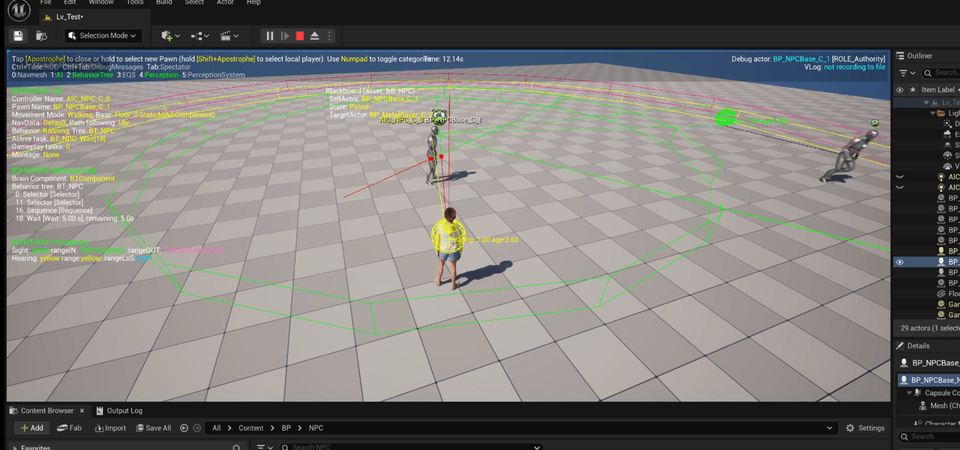Navigate to the All breadcrumb
The height and width of the screenshot is (450, 960).
point(217,428)
